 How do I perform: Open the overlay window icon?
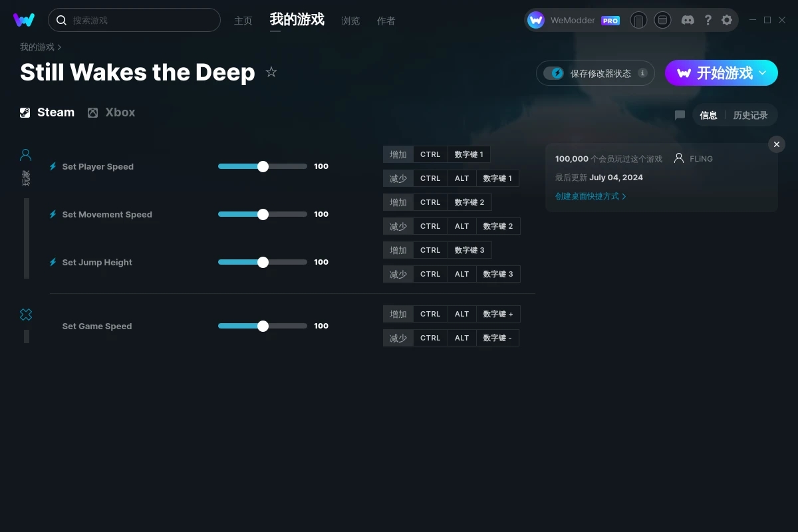pos(662,21)
